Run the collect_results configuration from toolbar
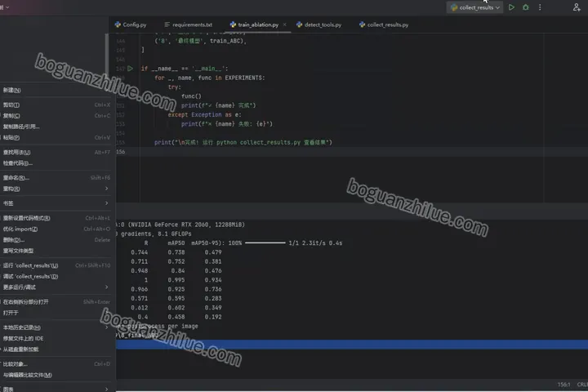The image size is (588, 392). click(x=511, y=7)
